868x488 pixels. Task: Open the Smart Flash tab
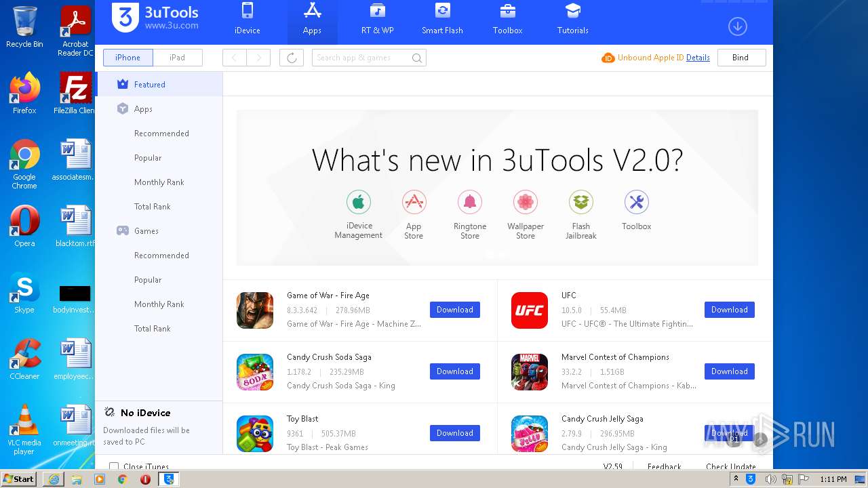442,20
